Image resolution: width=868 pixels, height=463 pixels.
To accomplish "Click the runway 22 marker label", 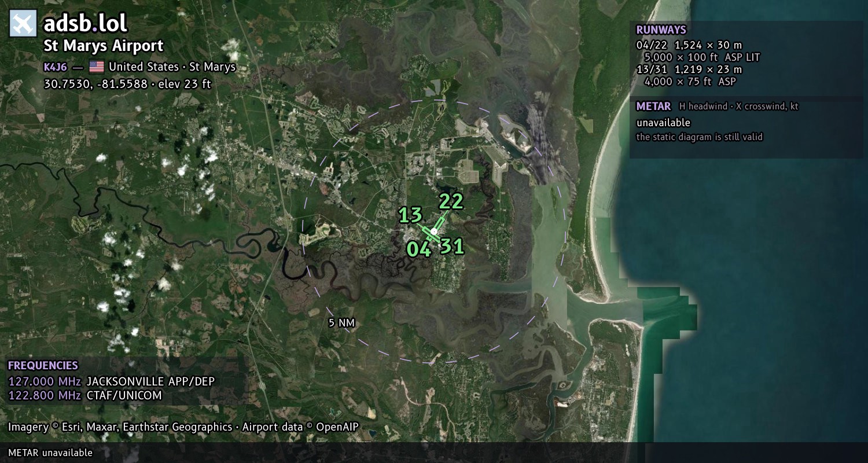I will coord(451,201).
